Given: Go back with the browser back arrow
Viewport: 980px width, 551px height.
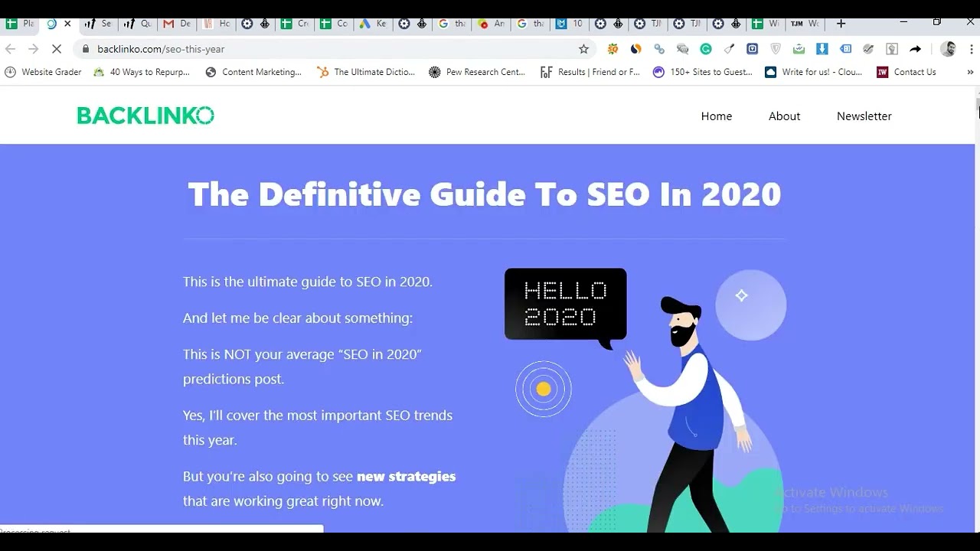Looking at the screenshot, I should tap(11, 49).
